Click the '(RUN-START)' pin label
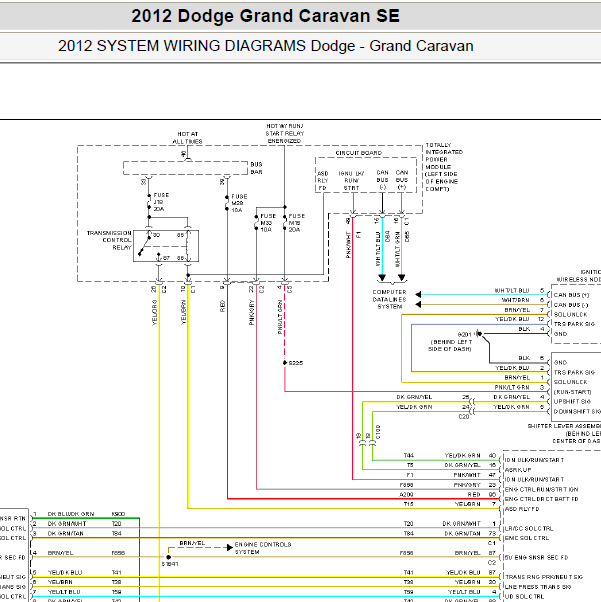601x602 pixels. [x=572, y=392]
